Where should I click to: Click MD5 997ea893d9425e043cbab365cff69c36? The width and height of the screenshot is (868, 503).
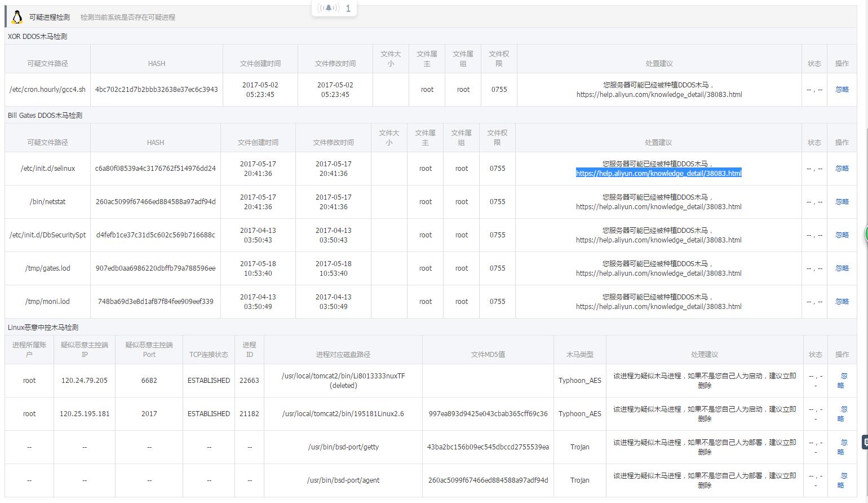point(488,414)
